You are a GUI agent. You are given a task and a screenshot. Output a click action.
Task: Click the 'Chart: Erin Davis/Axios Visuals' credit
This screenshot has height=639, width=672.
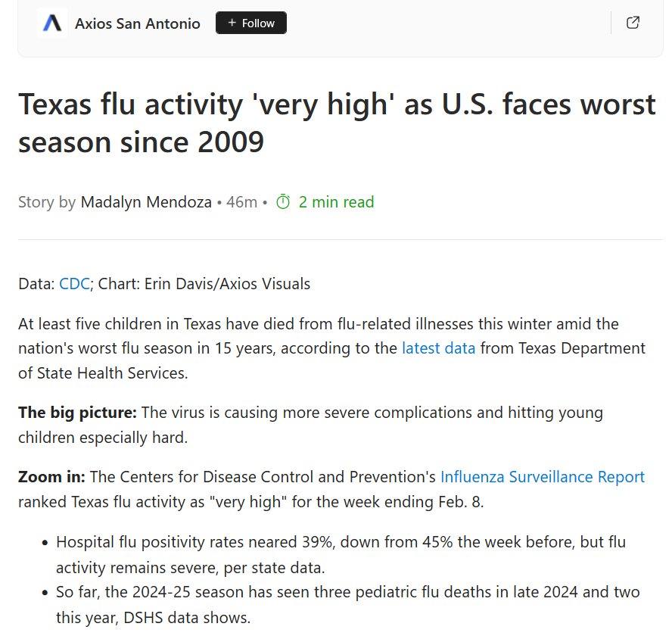point(204,285)
